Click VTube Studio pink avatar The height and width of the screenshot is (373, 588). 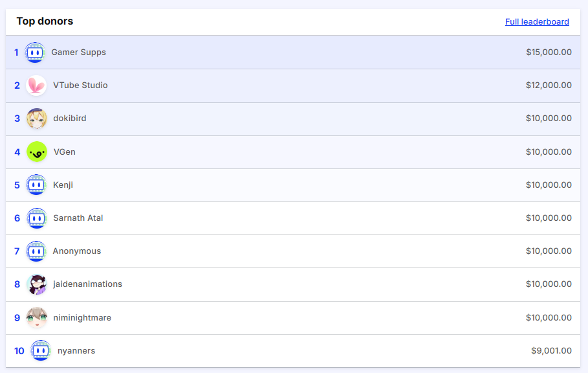(x=36, y=85)
